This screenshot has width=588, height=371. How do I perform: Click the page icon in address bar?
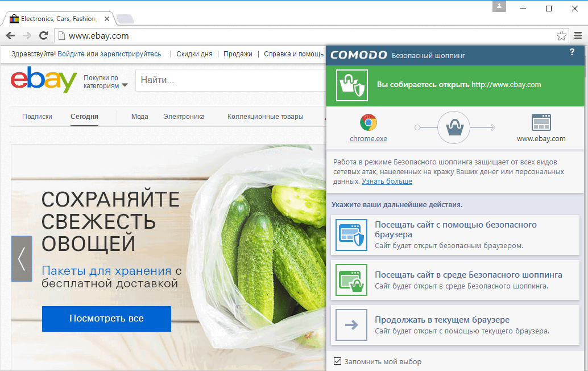click(x=62, y=36)
